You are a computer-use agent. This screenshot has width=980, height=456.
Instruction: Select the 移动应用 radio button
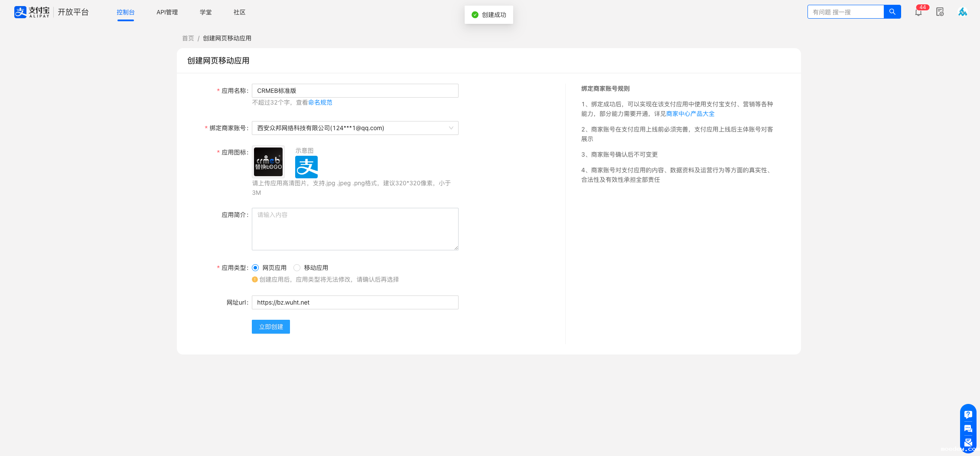click(x=297, y=268)
